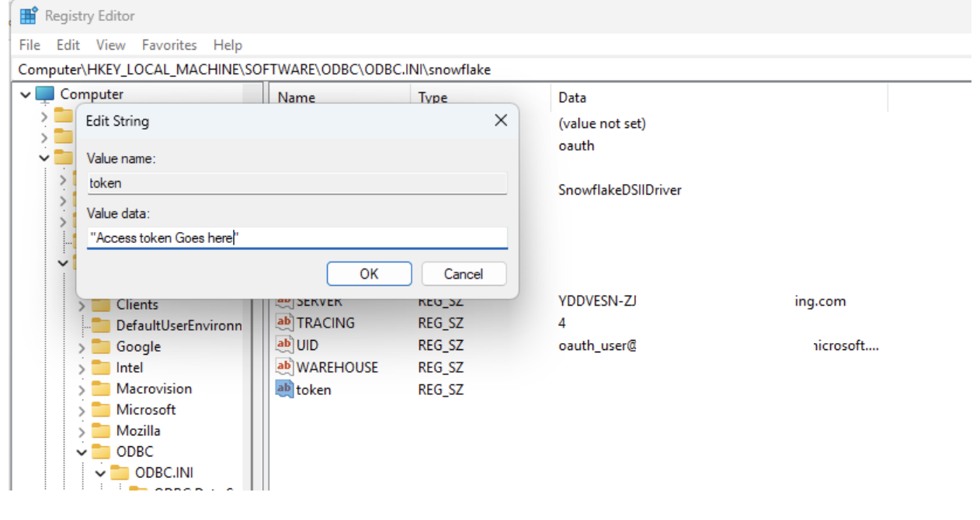Open the Edit menu

click(68, 45)
